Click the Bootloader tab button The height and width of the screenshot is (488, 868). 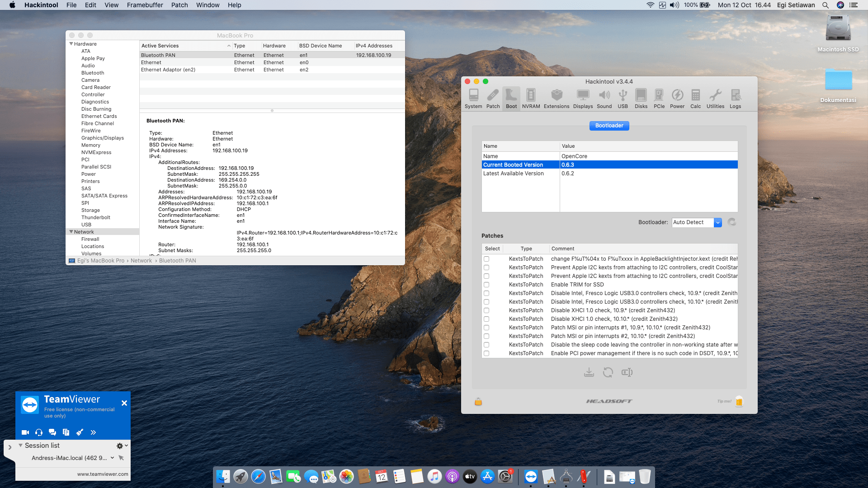click(609, 126)
